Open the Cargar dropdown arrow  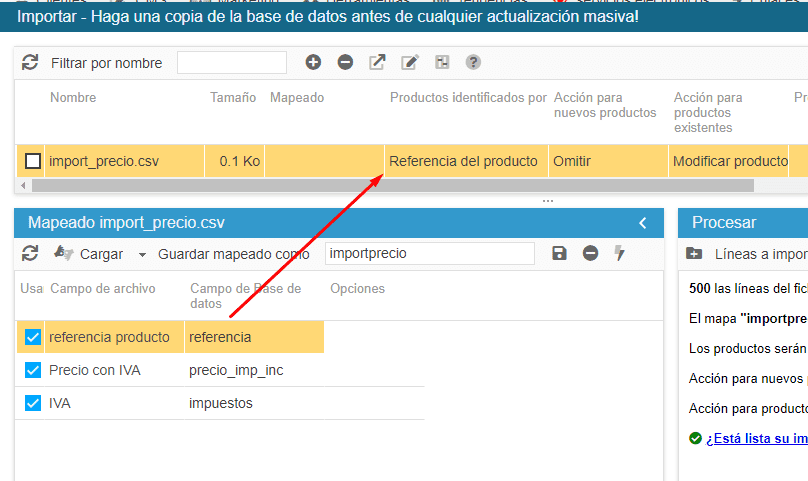click(142, 255)
